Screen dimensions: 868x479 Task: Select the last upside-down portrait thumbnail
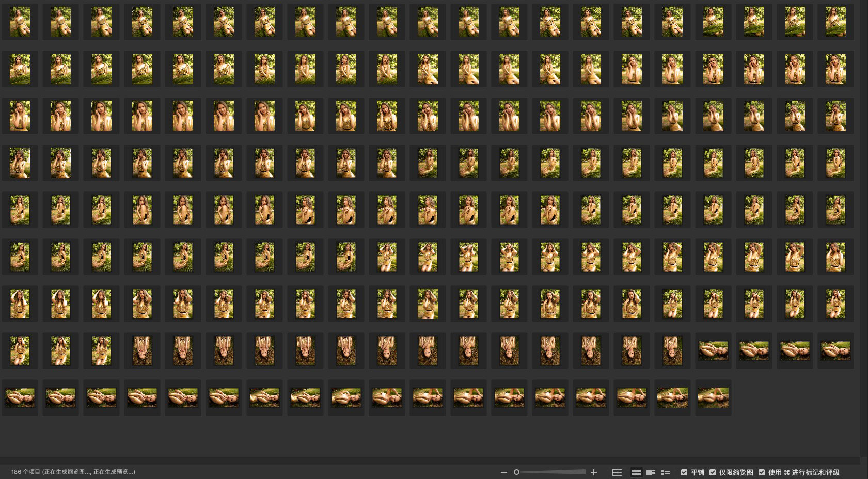click(672, 350)
